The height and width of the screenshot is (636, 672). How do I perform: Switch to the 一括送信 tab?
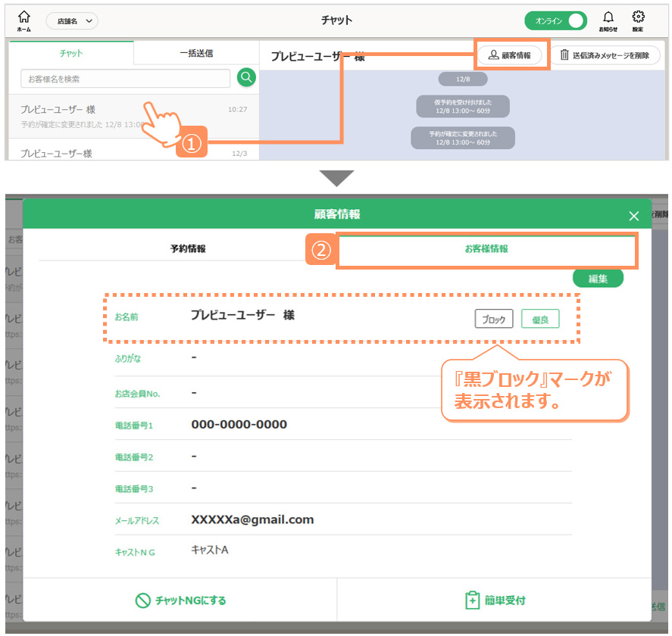pos(196,53)
